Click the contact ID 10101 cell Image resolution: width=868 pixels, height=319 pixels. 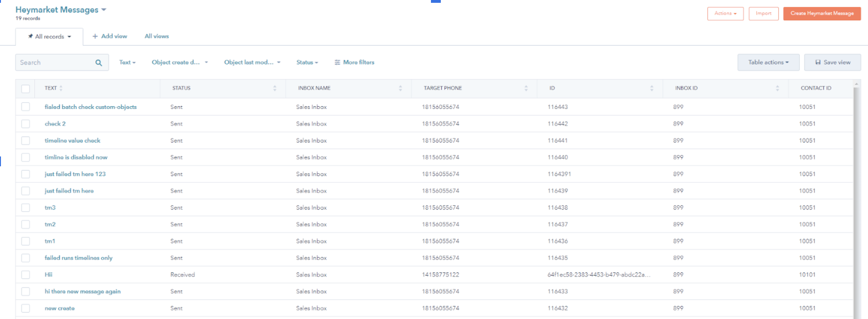[x=807, y=275]
